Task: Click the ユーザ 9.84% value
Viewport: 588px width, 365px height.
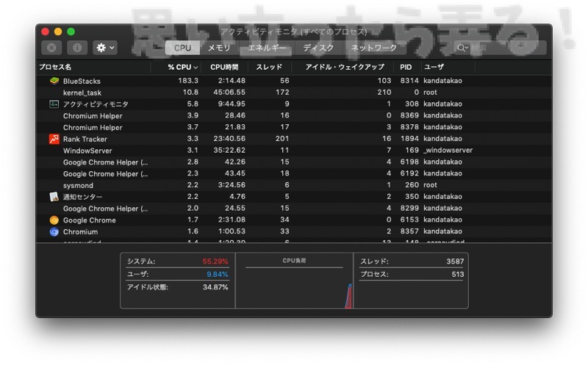Action: coord(217,275)
